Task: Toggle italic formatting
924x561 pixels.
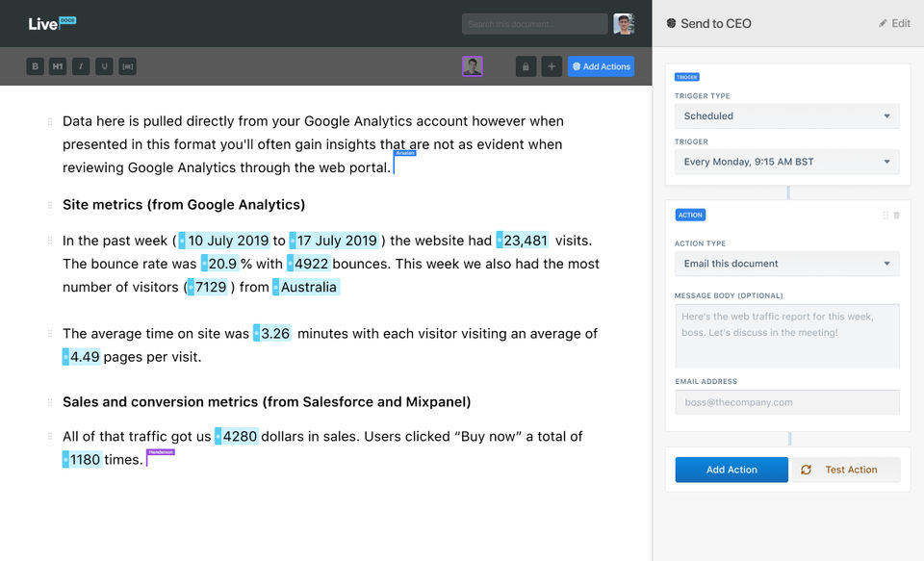Action: [x=81, y=66]
